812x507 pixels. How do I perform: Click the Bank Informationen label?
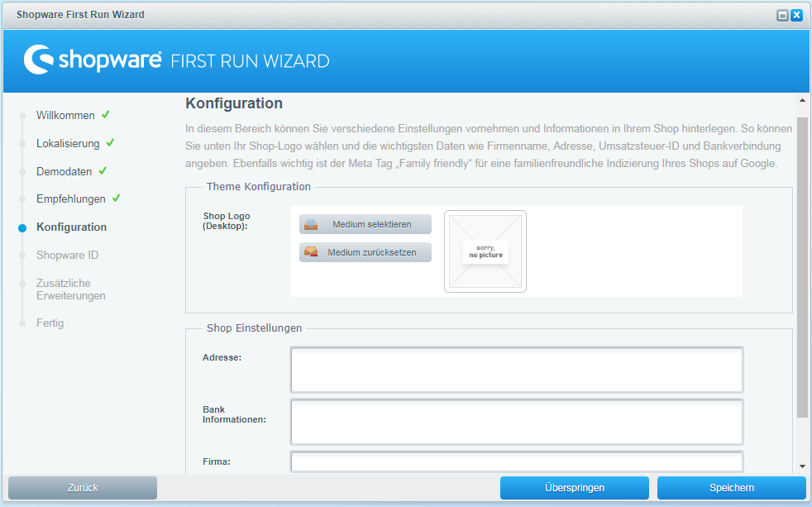click(234, 414)
